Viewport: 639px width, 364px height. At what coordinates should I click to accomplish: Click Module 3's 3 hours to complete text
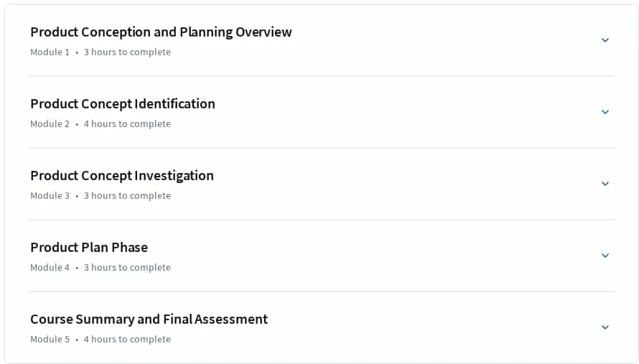click(127, 196)
